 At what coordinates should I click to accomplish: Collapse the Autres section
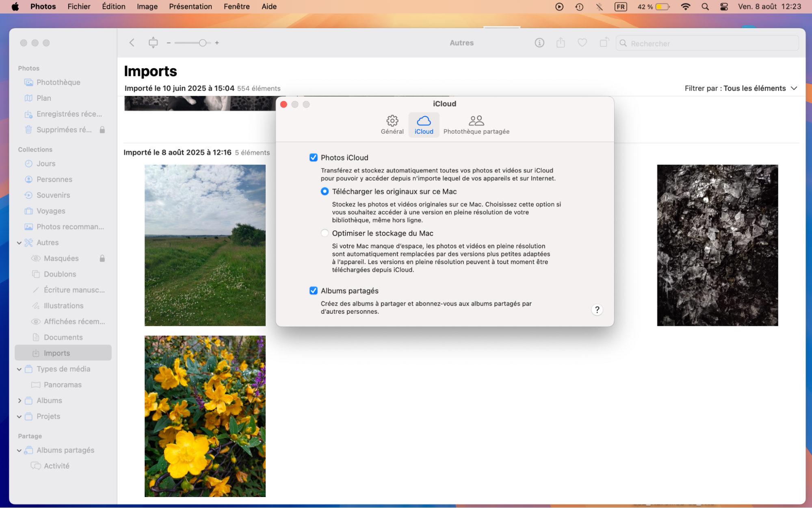pyautogui.click(x=19, y=243)
